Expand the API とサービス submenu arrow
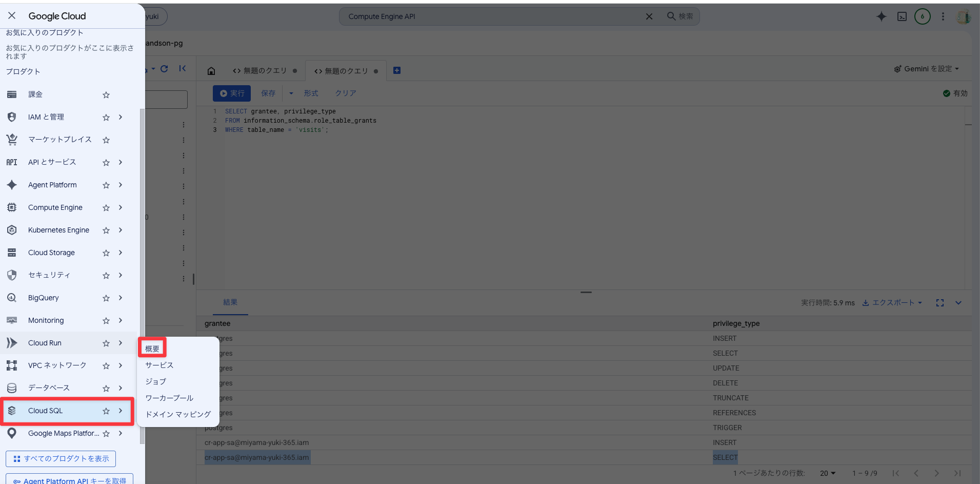This screenshot has width=980, height=484. (121, 162)
